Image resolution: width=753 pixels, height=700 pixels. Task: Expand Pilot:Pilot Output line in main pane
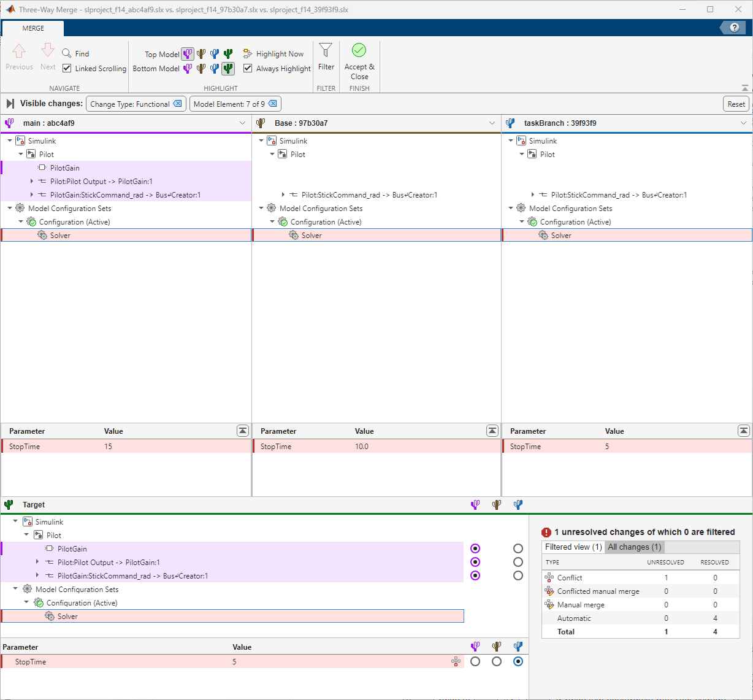32,182
